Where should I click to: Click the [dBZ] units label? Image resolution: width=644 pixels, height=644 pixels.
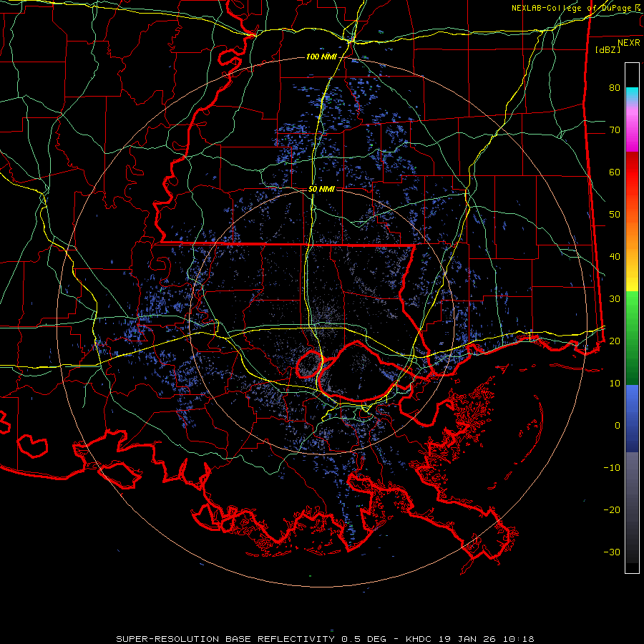608,49
